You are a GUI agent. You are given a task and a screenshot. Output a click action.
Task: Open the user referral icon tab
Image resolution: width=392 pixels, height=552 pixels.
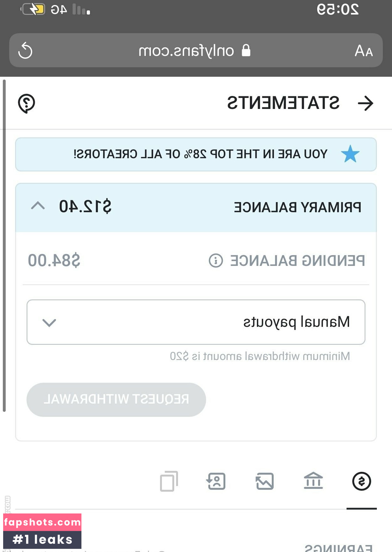click(216, 481)
